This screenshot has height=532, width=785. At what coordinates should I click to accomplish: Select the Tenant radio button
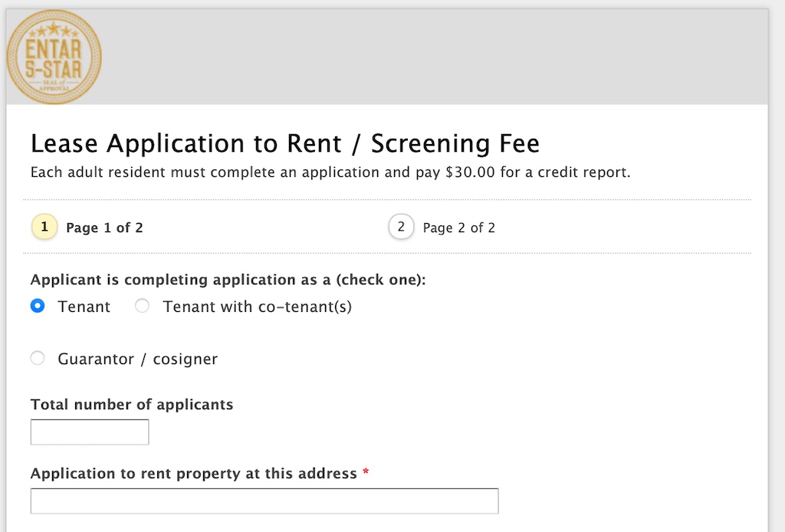coord(38,307)
